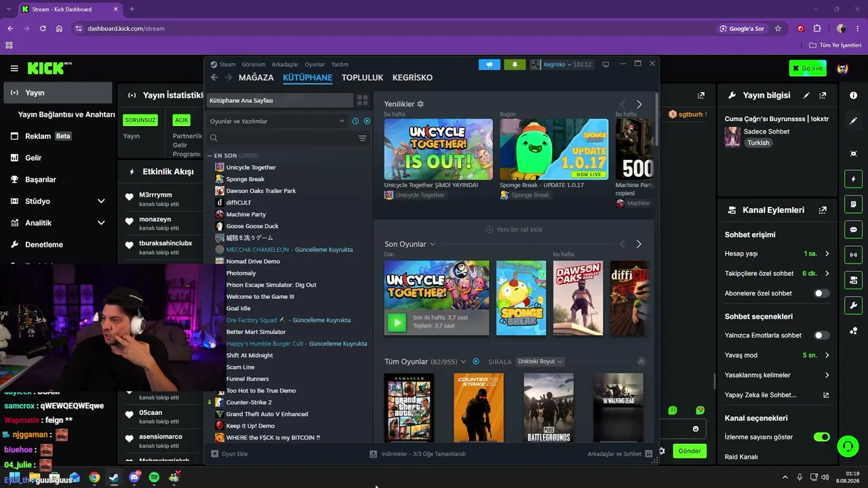Screen dimensions: 868x488
Task: Toggle Yalnızca Emotlarla sohbet switch
Action: (x=822, y=335)
